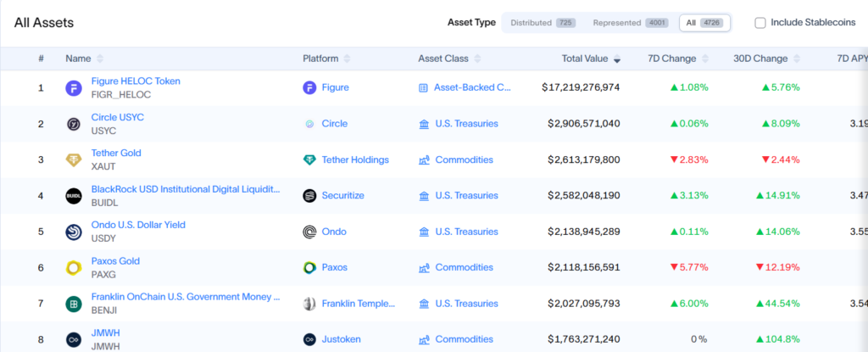
Task: Click the BUIDL black token logo icon
Action: tap(74, 196)
